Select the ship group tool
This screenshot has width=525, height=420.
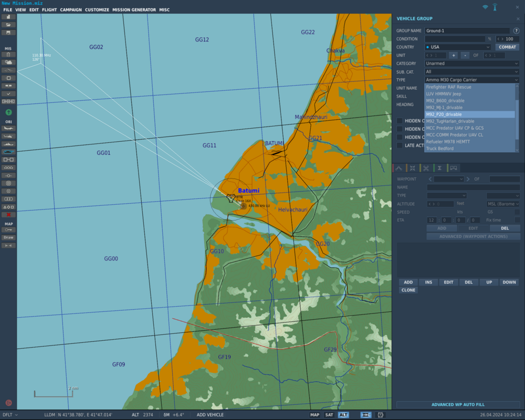(x=8, y=144)
